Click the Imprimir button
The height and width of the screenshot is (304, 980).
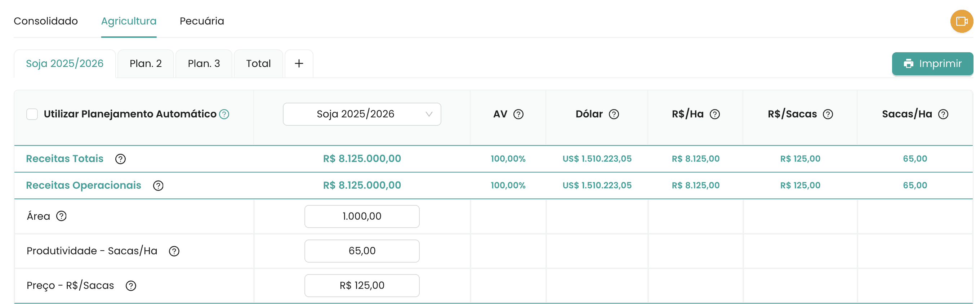(932, 63)
